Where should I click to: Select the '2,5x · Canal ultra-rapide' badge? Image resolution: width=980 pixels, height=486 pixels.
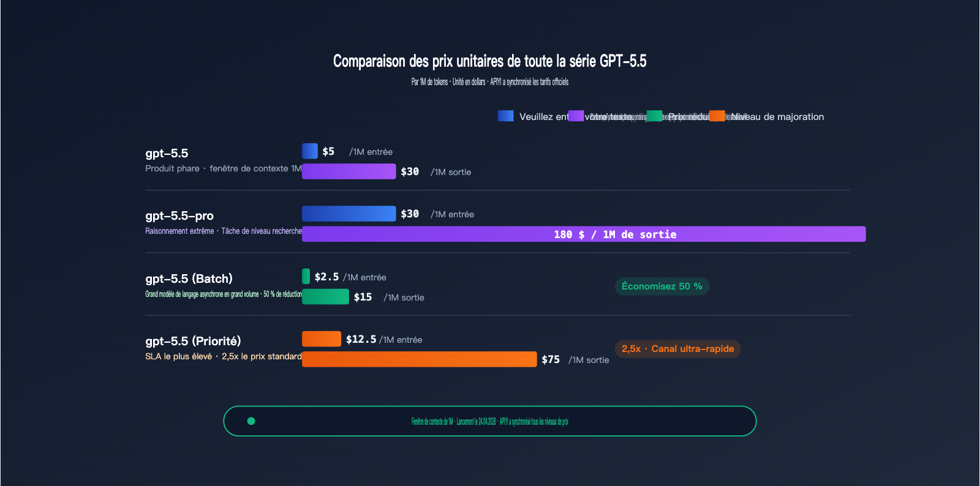(x=678, y=349)
